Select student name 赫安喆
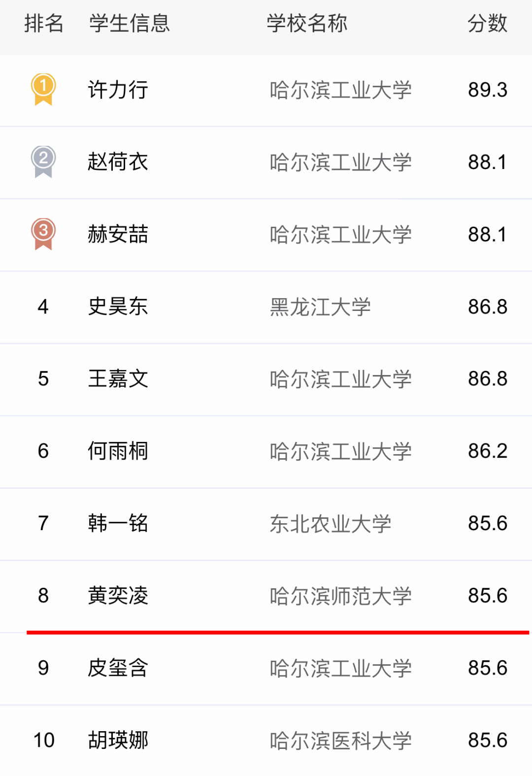 click(118, 234)
